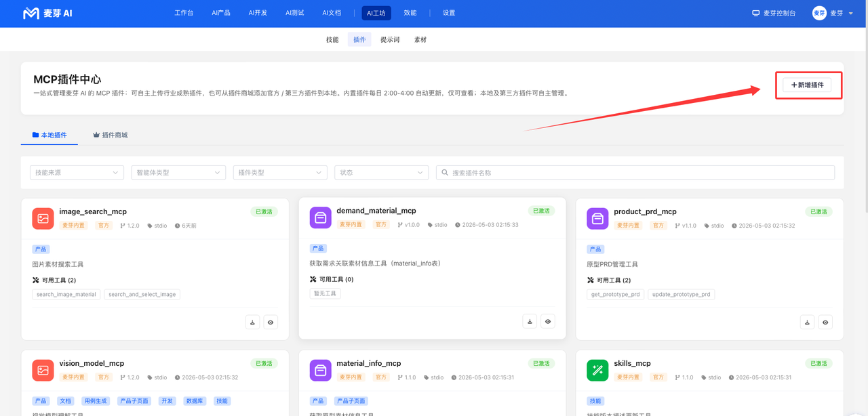This screenshot has height=416, width=868.
Task: Open the AI开发 menu
Action: [x=258, y=13]
